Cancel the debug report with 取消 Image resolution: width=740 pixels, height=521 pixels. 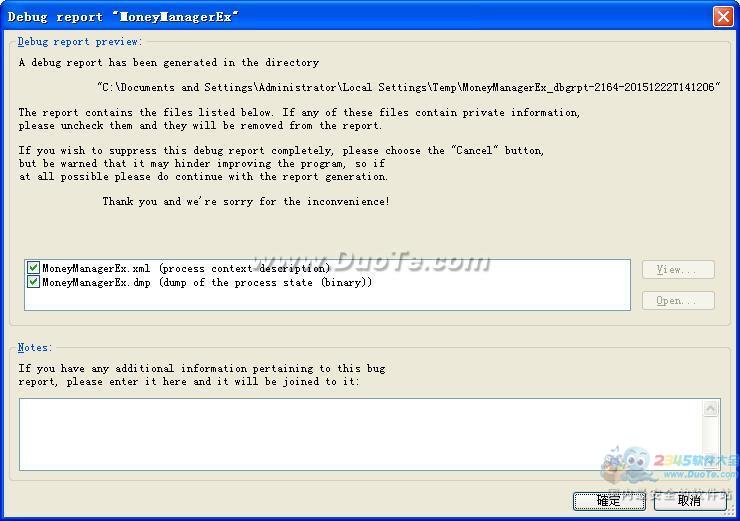690,501
